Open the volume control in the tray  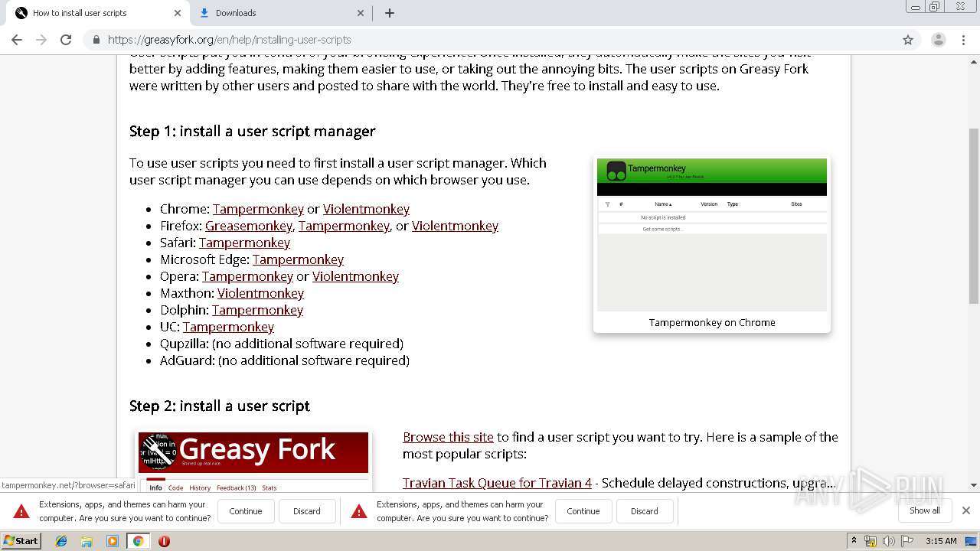coord(889,541)
